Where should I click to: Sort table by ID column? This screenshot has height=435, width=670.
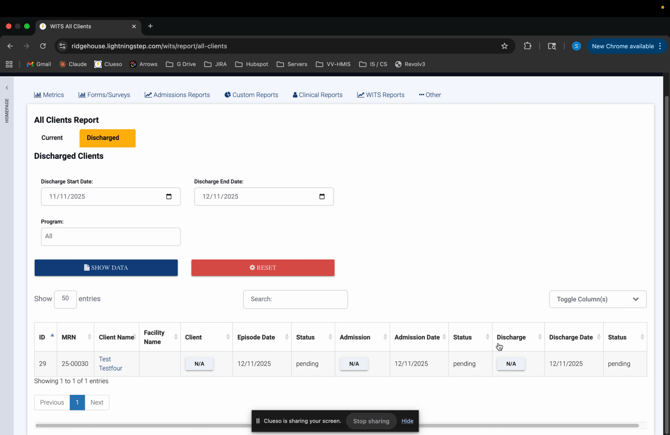point(44,337)
